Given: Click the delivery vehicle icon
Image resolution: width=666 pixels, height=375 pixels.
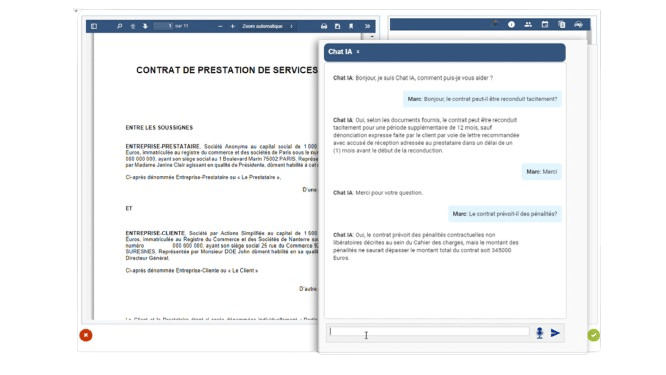Looking at the screenshot, I should [578, 25].
